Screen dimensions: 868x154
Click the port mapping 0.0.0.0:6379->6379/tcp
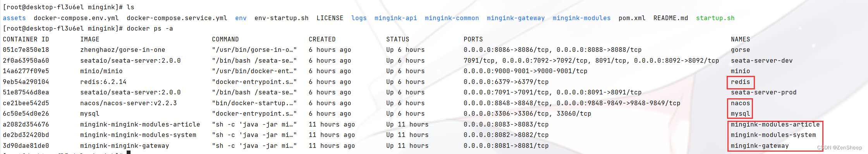click(506, 82)
